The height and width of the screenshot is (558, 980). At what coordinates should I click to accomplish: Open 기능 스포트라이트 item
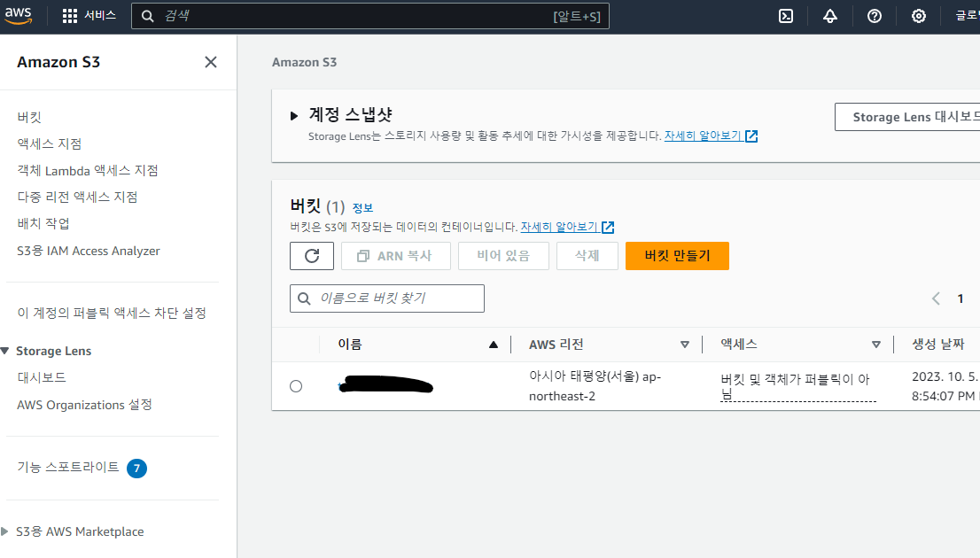coord(68,467)
